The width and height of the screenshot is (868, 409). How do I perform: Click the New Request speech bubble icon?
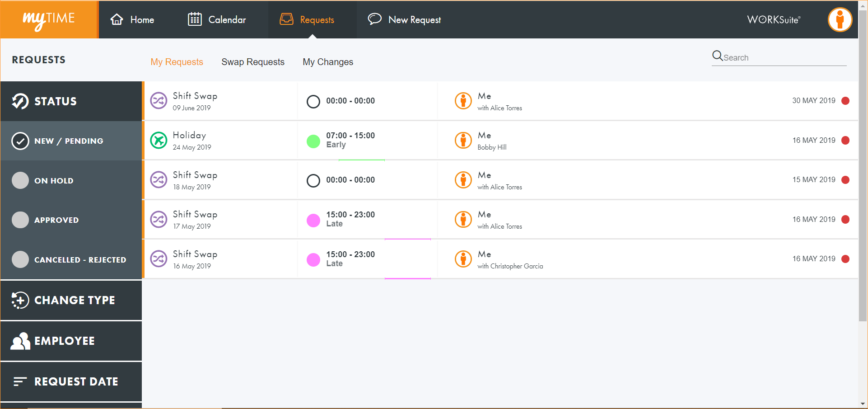(374, 19)
